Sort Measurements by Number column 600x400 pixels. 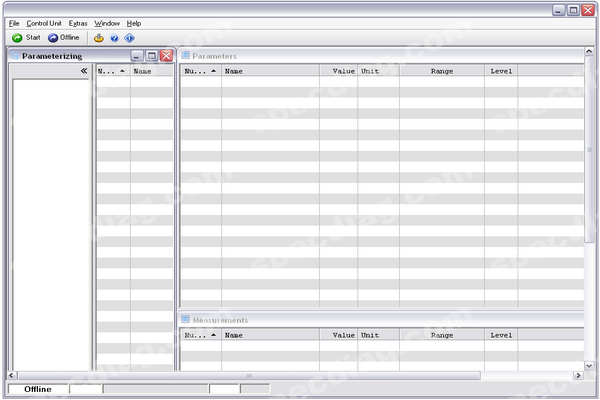200,336
